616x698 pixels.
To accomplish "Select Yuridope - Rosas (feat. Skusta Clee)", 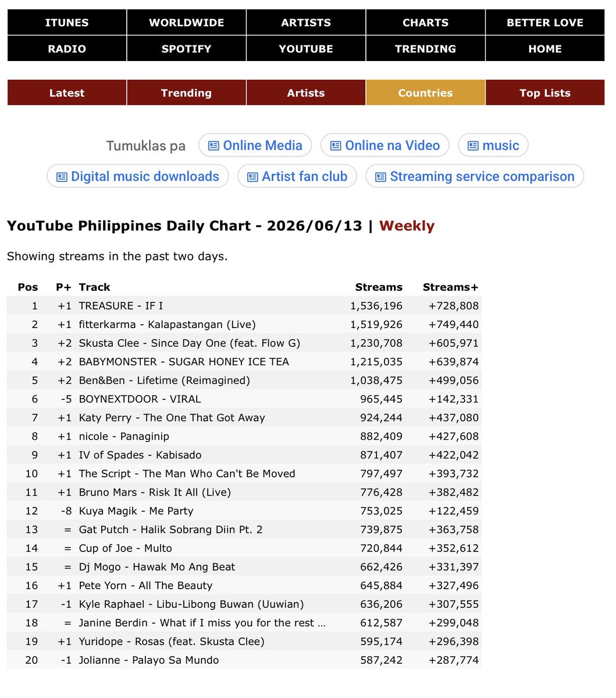I will tap(172, 641).
